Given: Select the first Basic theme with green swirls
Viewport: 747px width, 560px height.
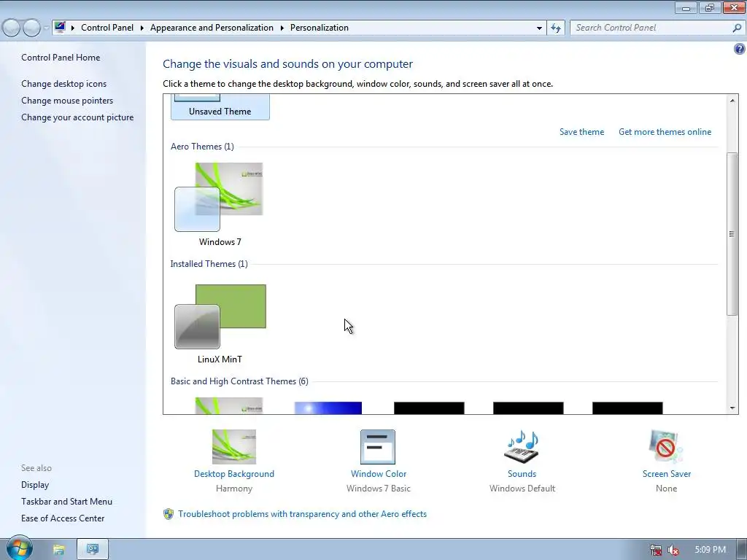Looking at the screenshot, I should (228, 405).
